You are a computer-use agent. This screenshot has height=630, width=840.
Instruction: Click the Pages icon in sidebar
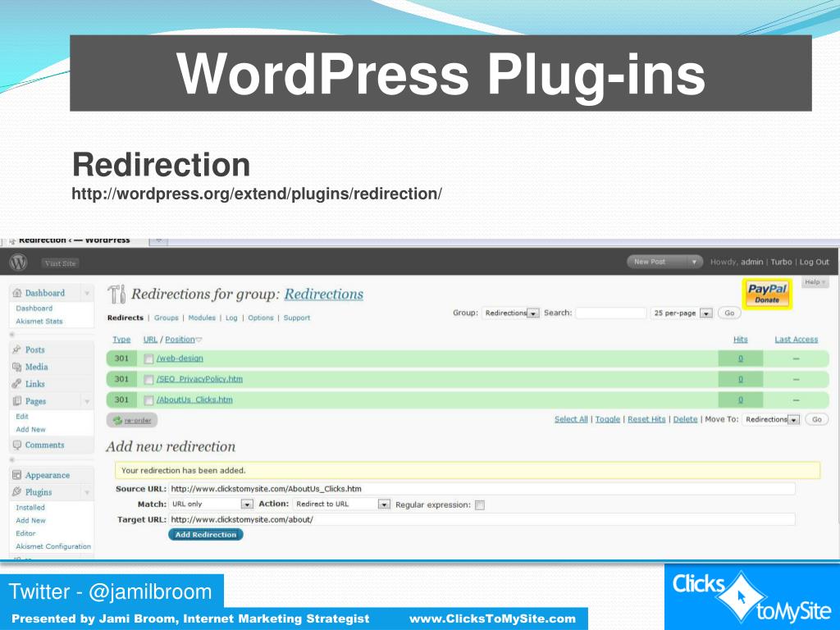click(16, 400)
